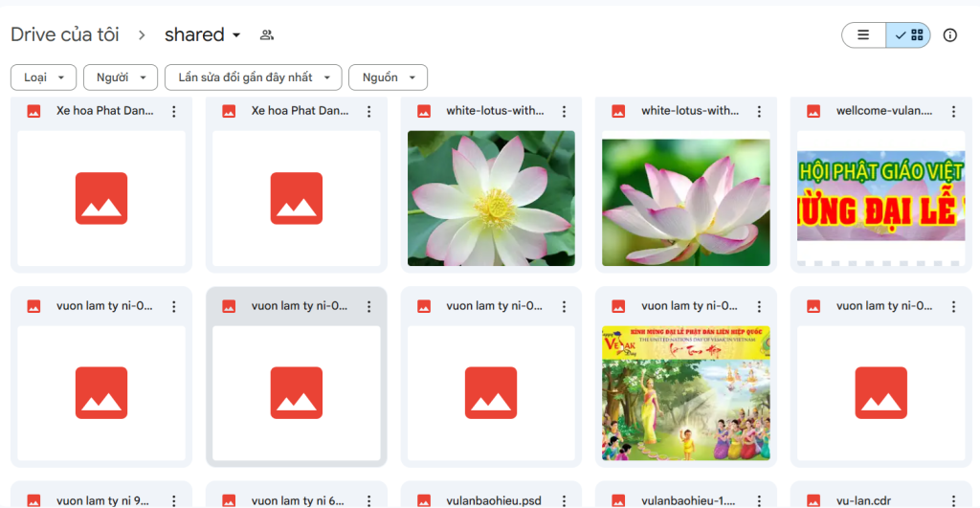Open more options above Vesak painting thumbnail
This screenshot has width=980, height=508.
coord(759,306)
